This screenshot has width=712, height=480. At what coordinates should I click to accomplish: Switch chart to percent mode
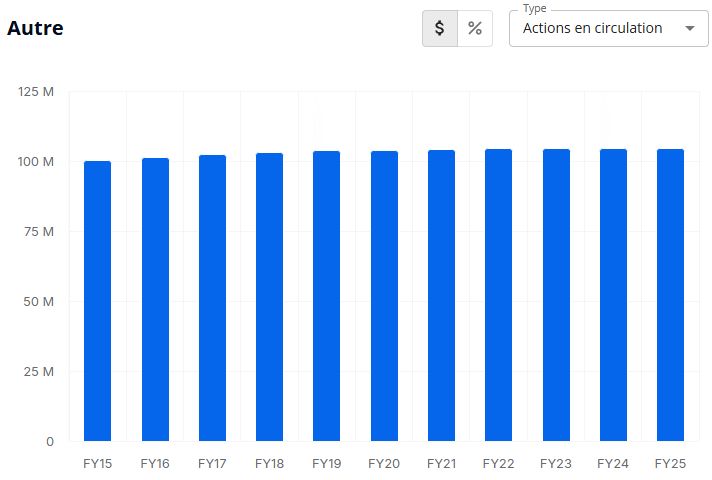475,28
